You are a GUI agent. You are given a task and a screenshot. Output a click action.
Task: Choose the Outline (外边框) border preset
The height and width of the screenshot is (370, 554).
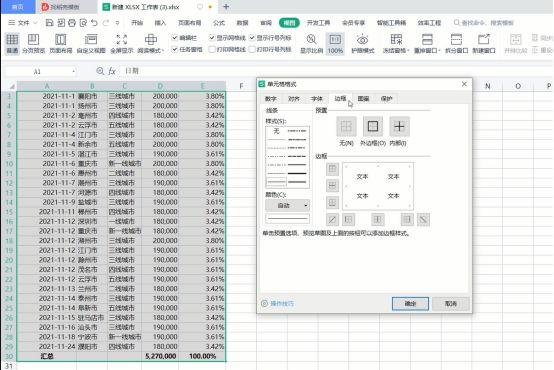tap(373, 127)
